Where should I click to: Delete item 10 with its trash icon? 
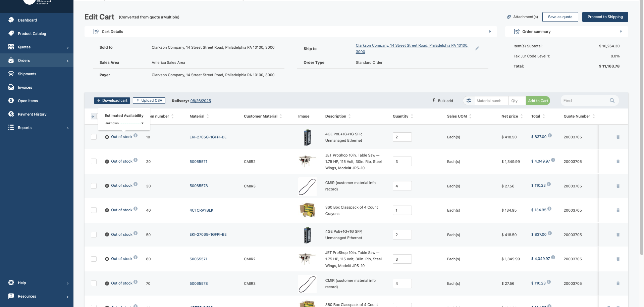618,137
